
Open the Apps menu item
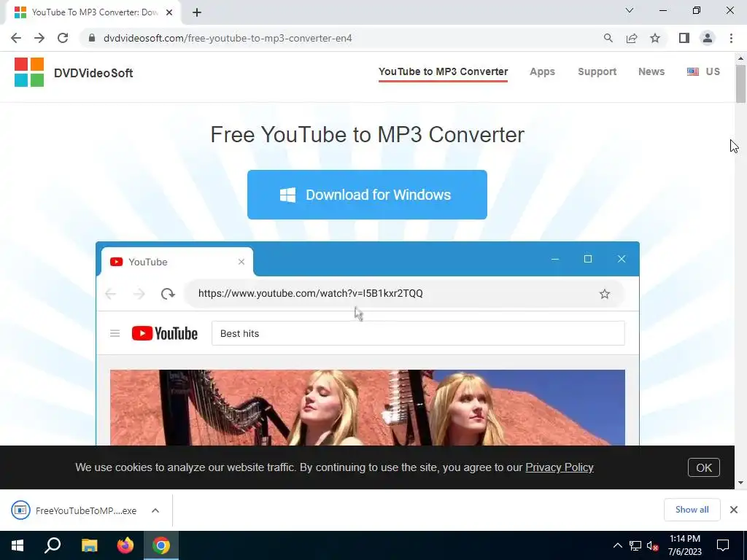[x=542, y=71]
